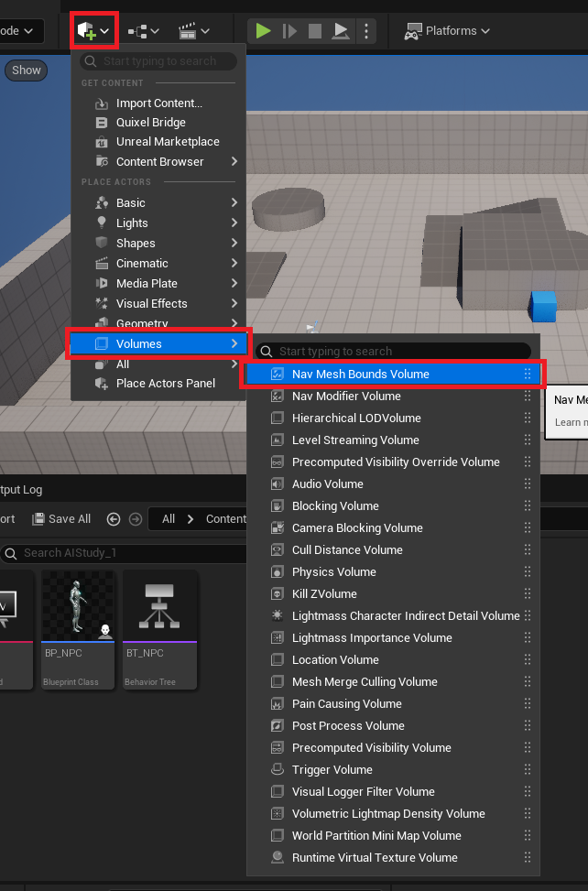Grab drag handle of Trigger Volume row
The height and width of the screenshot is (891, 588).
[528, 769]
